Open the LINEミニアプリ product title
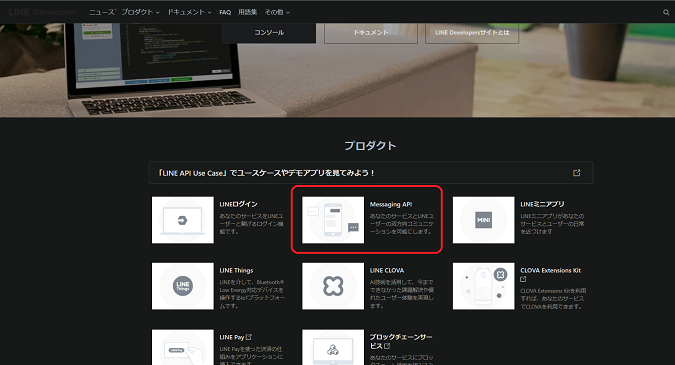This screenshot has height=365, width=675. click(542, 204)
